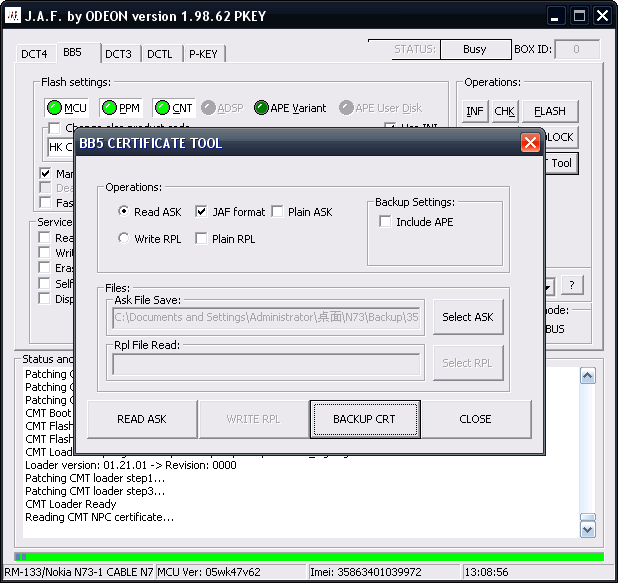Tick the Self checkbox under Service
Image resolution: width=618 pixels, height=583 pixels.
(x=44, y=283)
